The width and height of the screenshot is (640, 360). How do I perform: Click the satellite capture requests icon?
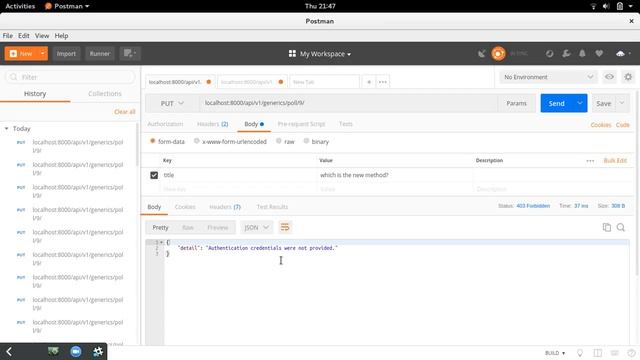coord(482,53)
